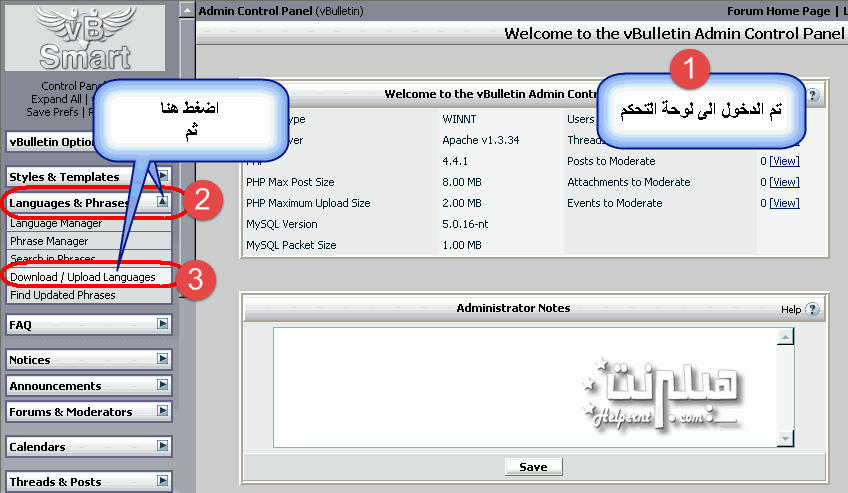The image size is (848, 493).
Task: Expand the Threads & Posts section arrow
Action: click(x=163, y=481)
